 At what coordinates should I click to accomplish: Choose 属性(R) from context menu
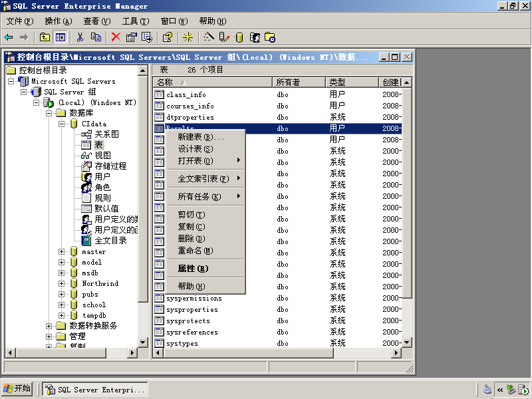(205, 269)
